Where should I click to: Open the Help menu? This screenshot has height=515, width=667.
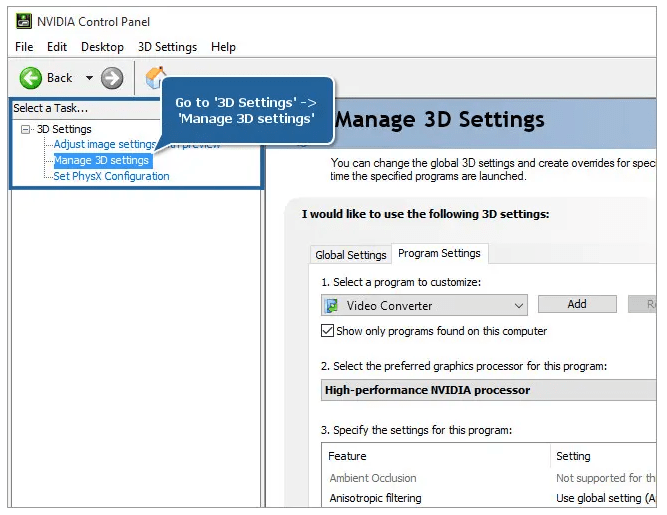coord(223,47)
